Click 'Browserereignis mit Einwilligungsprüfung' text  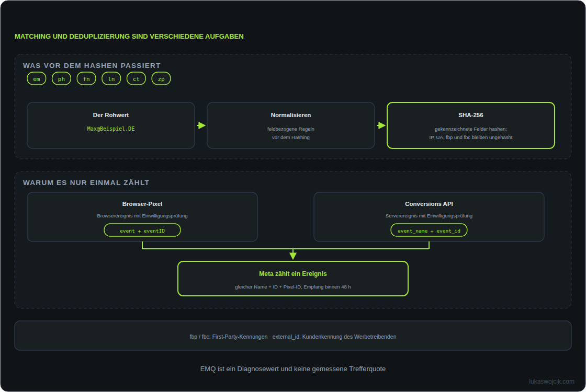(142, 216)
